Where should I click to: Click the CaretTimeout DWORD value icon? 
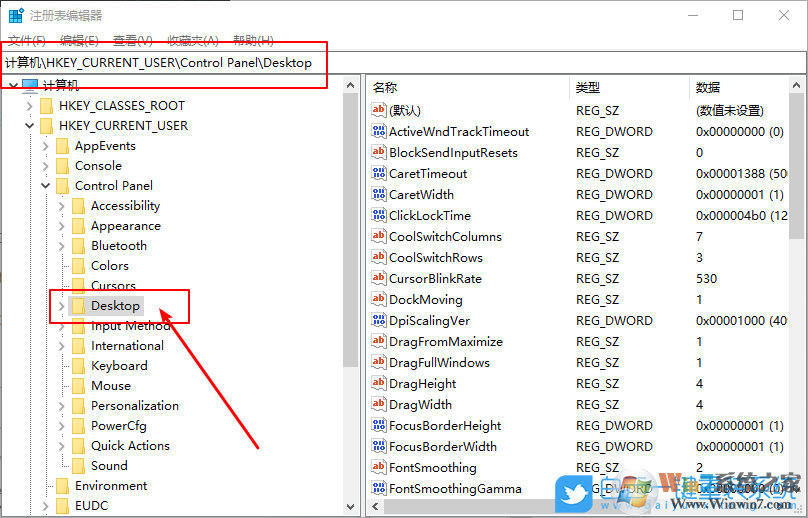click(379, 174)
